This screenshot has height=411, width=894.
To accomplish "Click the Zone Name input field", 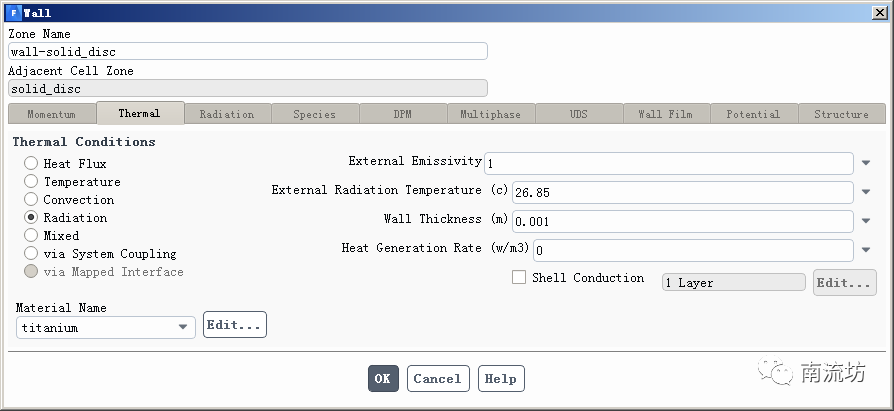I will (247, 52).
